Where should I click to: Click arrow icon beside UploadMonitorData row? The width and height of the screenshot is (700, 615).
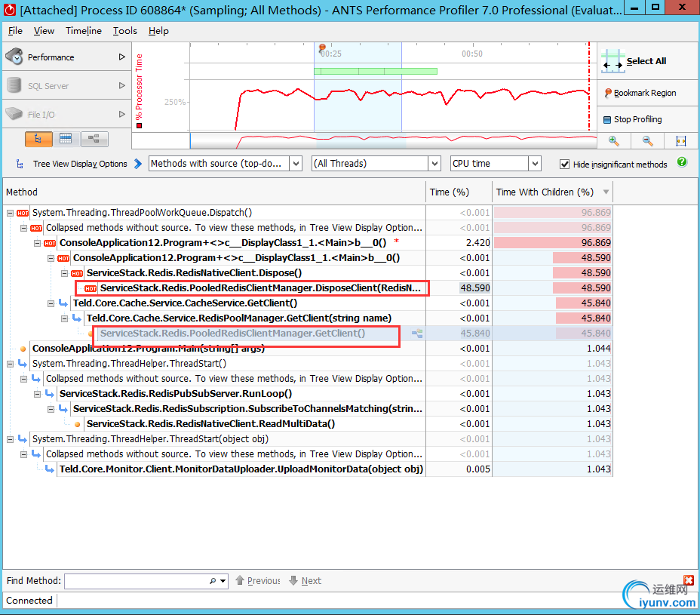(50, 469)
